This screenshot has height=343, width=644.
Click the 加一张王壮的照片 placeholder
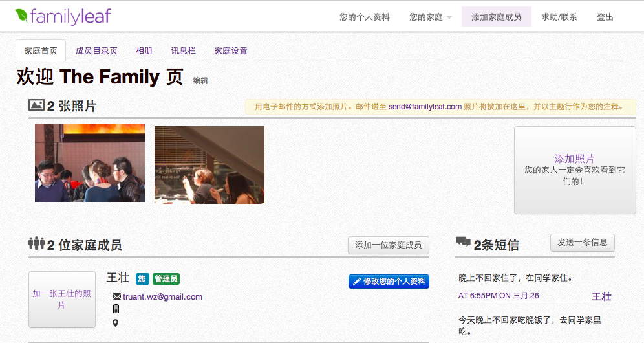click(62, 300)
